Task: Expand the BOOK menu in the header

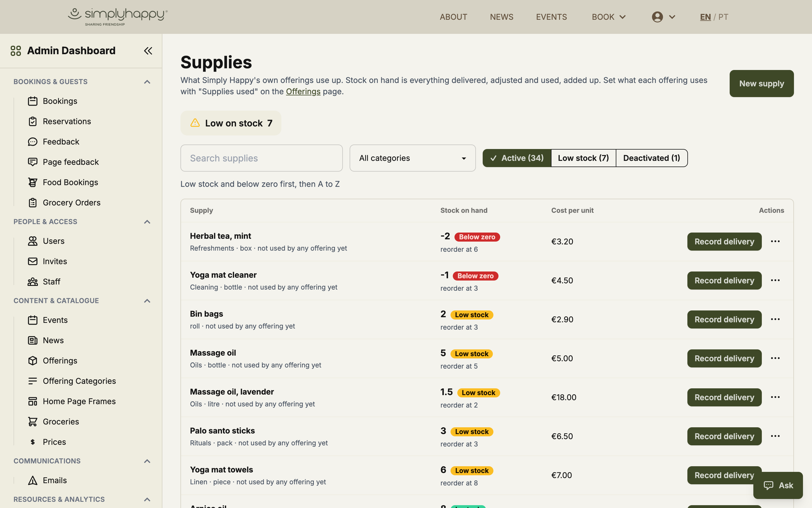Action: pyautogui.click(x=609, y=17)
